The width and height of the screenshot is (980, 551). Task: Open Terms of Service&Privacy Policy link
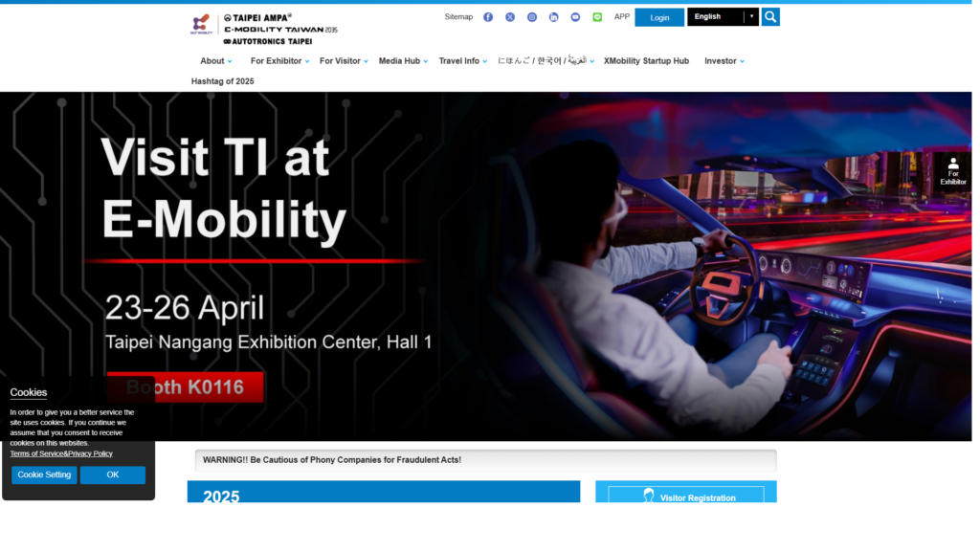point(61,453)
